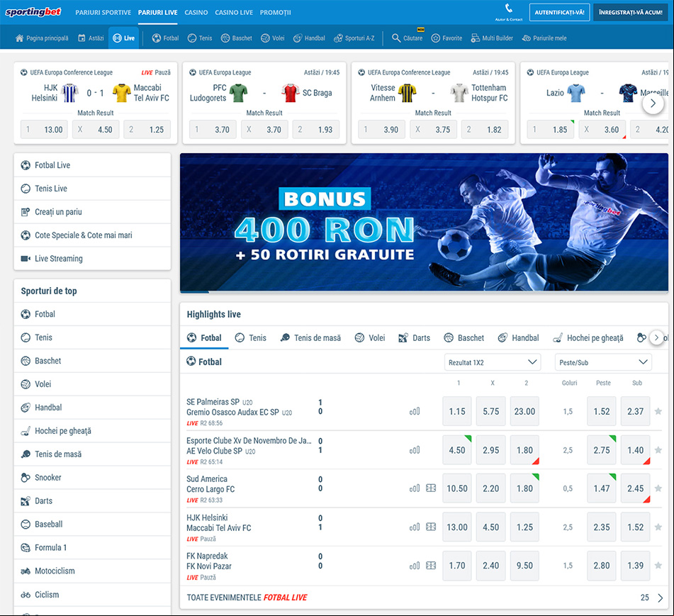Open the Astăzi calendar item

click(91, 38)
